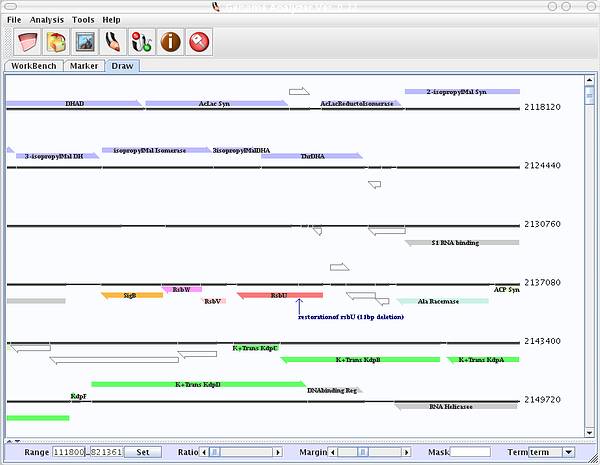Viewport: 600px width, 465px height.
Task: Open the Analysis menu
Action: pos(46,19)
